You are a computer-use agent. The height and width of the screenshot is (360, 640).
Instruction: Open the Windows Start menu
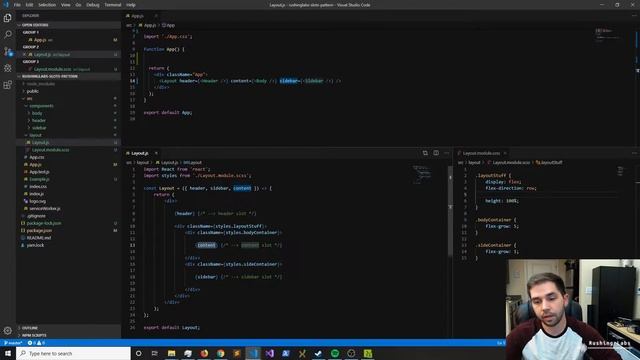[x=8, y=353]
